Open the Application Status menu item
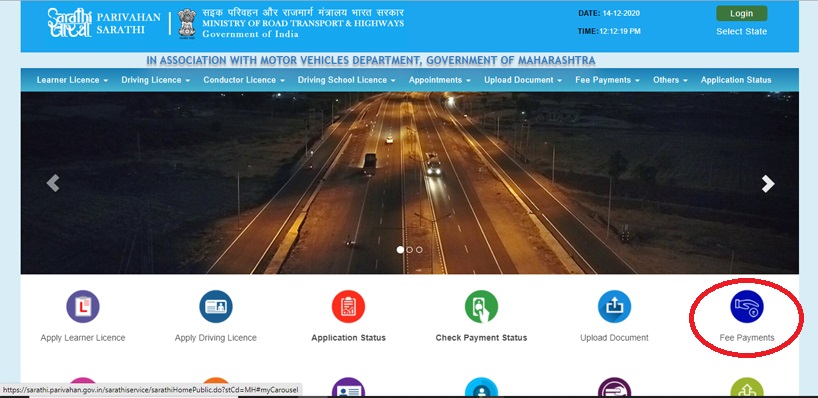818x398 pixels. click(x=736, y=80)
